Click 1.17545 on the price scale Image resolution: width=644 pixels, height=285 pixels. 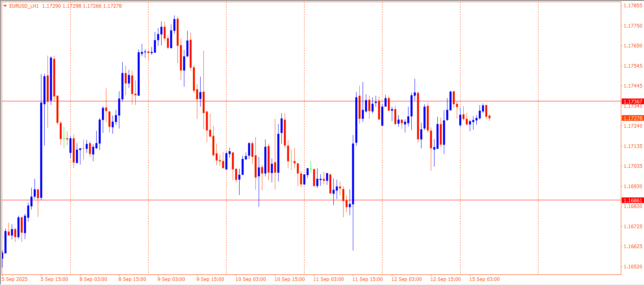click(633, 66)
